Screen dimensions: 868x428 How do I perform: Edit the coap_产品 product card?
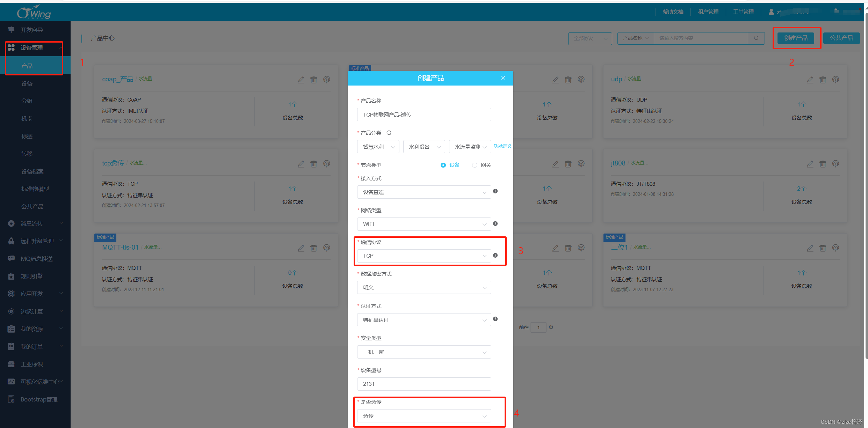(x=301, y=80)
